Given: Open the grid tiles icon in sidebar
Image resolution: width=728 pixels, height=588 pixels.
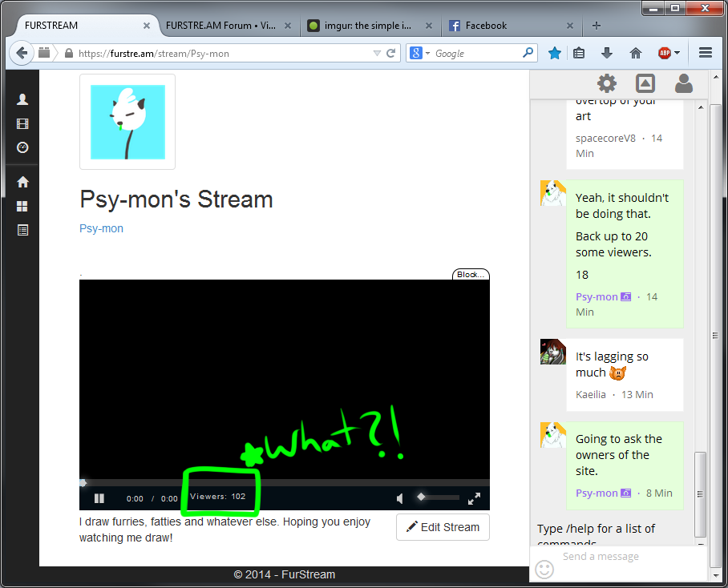Looking at the screenshot, I should 22,207.
